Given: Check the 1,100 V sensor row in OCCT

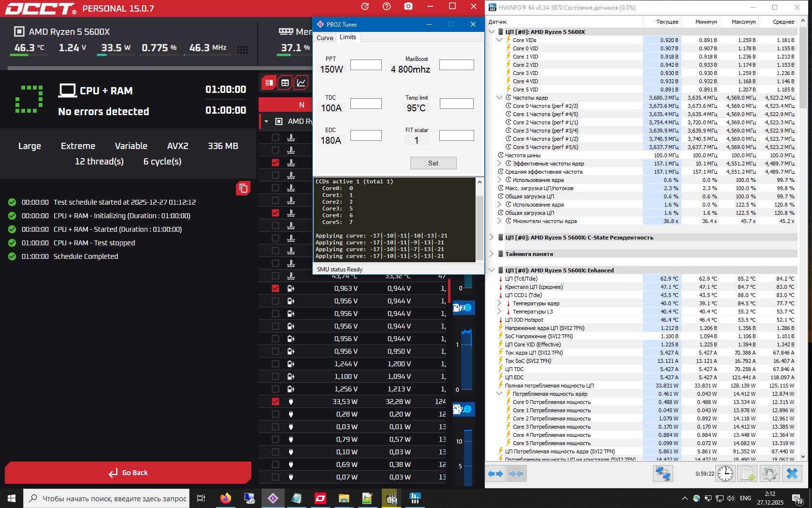Looking at the screenshot, I should point(275,376).
